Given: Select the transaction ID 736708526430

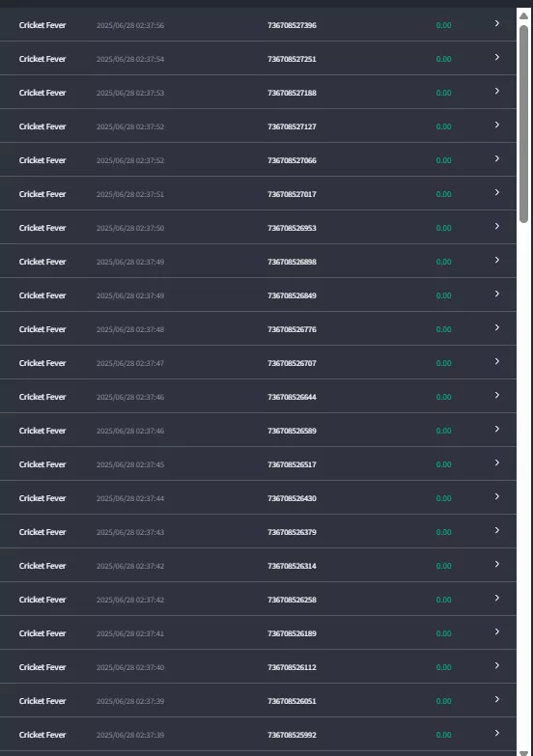Looking at the screenshot, I should coord(292,498).
